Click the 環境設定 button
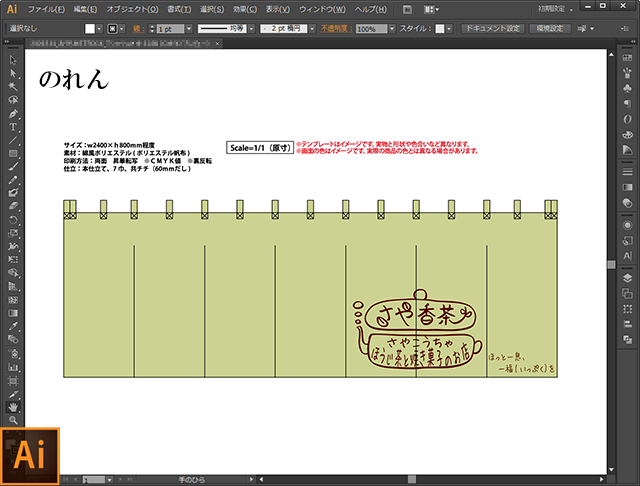640x486 pixels. 551,29
